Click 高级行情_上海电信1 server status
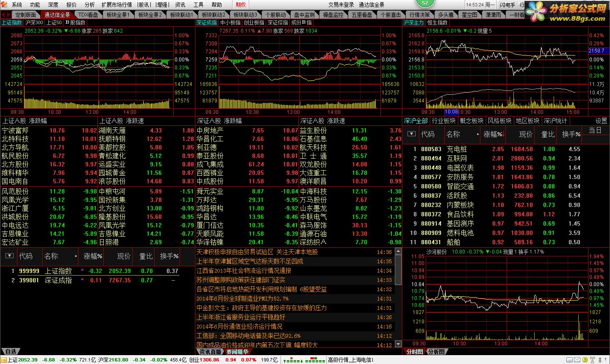 coord(351,360)
